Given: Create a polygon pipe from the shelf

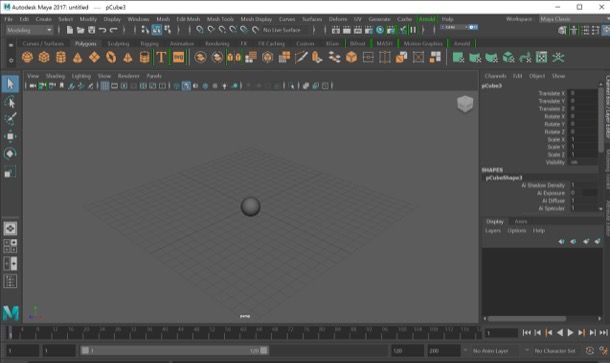Looking at the screenshot, I should point(144,58).
